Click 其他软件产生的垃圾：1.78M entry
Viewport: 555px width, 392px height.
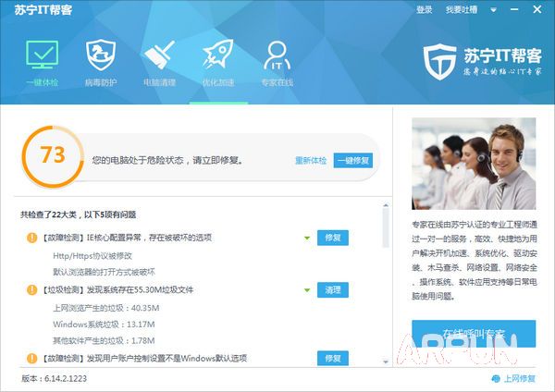tap(104, 341)
